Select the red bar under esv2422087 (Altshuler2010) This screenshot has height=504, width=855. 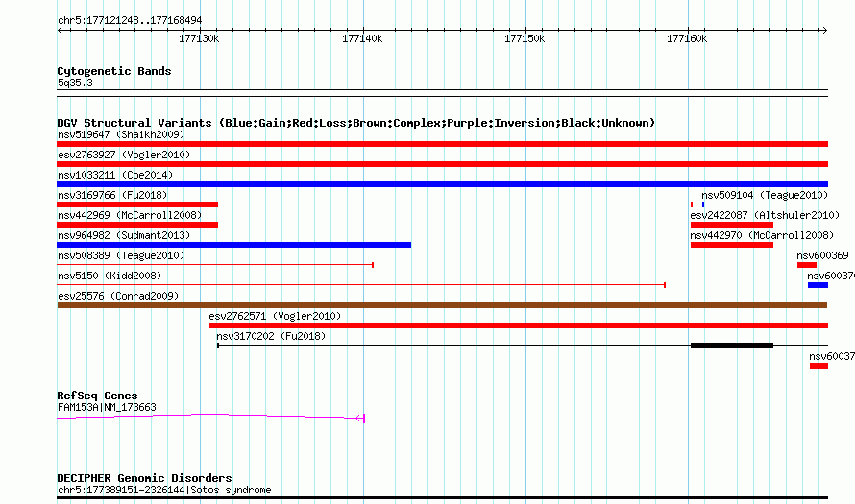click(x=732, y=225)
